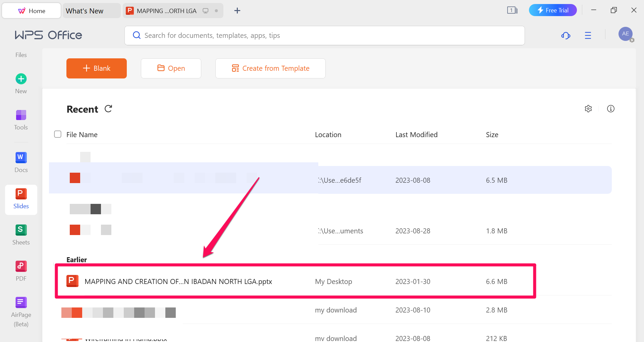644x342 pixels.
Task: Switch to MAPPING ...ORTH LGA tab
Action: (x=167, y=11)
